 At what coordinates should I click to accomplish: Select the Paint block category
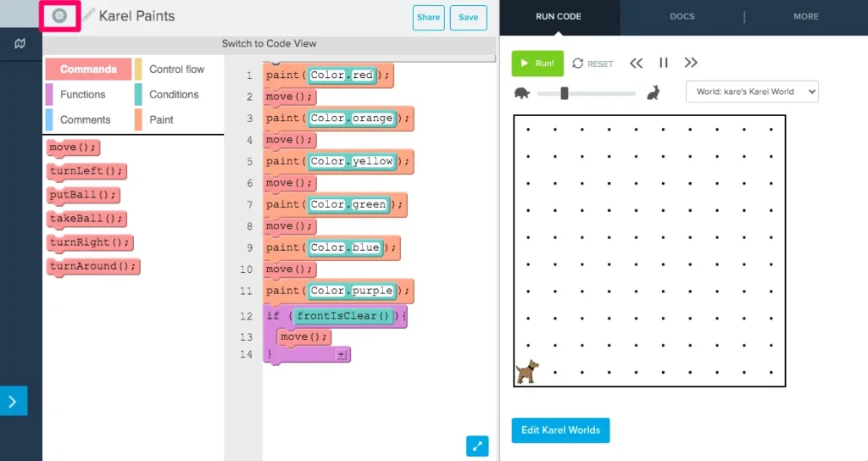coord(161,119)
